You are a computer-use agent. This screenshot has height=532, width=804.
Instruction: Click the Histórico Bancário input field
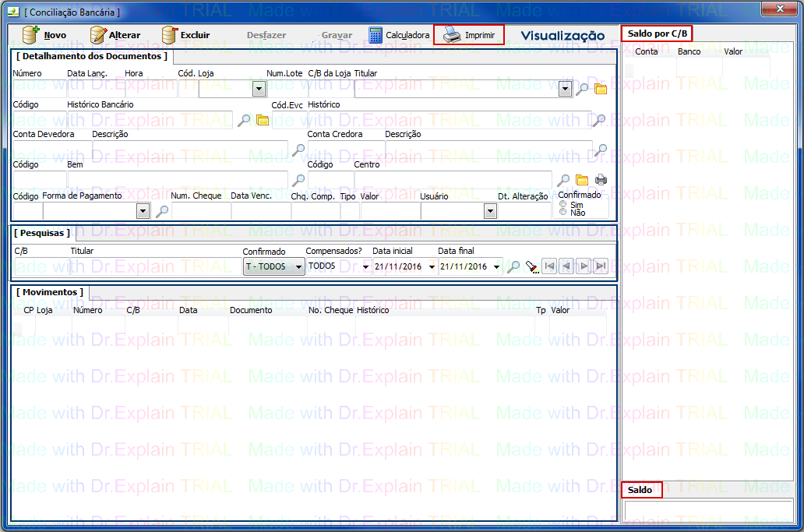click(150, 120)
